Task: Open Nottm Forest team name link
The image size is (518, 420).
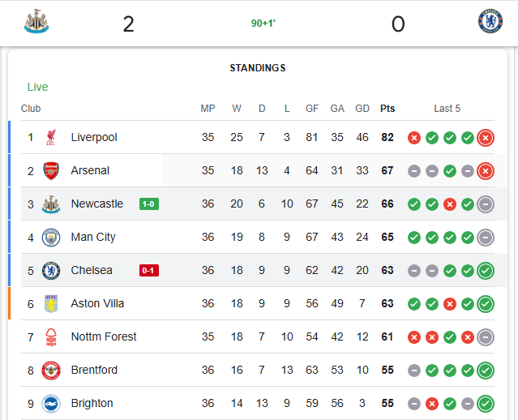Action: point(104,336)
